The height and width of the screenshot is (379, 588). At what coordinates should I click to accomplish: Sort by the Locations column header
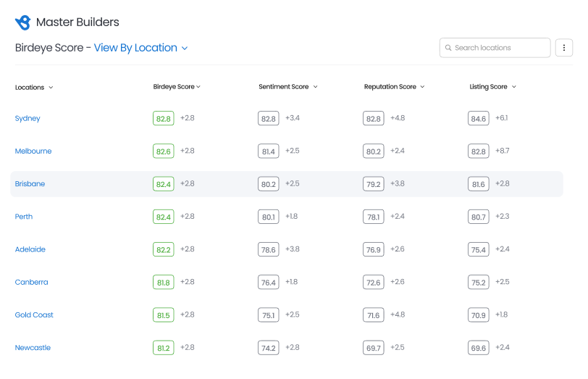pyautogui.click(x=34, y=88)
